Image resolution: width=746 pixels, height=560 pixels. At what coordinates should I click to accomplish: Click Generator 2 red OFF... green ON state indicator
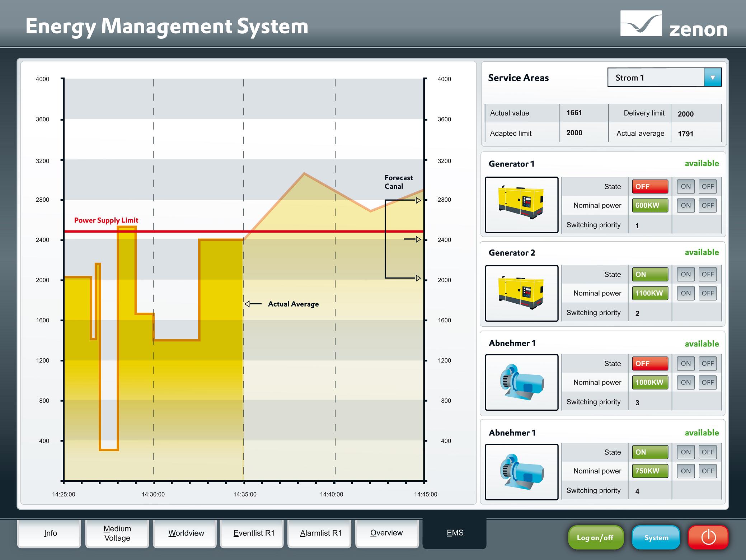coord(650,274)
